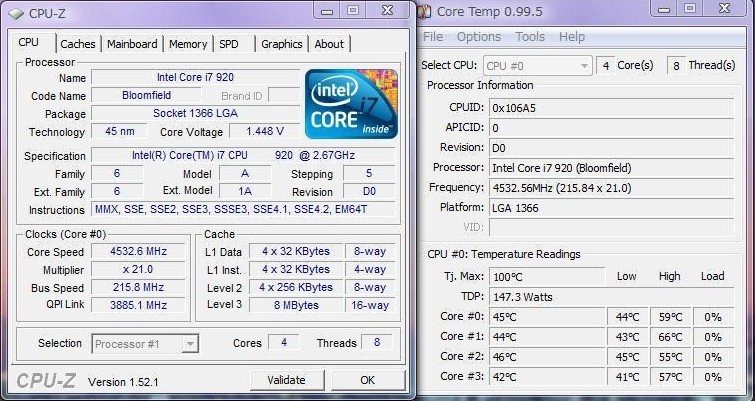
Task: Click the Level 3 16-way associativity value
Action: tap(370, 305)
